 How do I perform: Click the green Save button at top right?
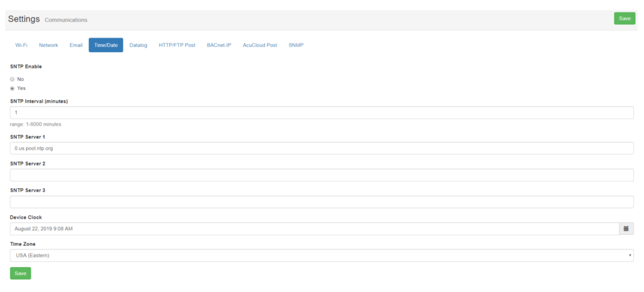click(624, 19)
